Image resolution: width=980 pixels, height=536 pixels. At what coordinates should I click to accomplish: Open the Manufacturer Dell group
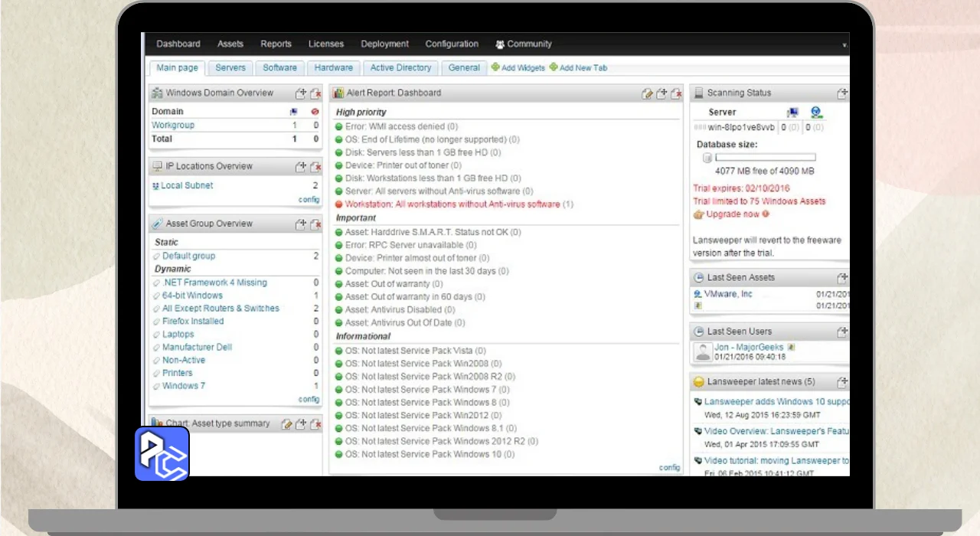coord(197,348)
